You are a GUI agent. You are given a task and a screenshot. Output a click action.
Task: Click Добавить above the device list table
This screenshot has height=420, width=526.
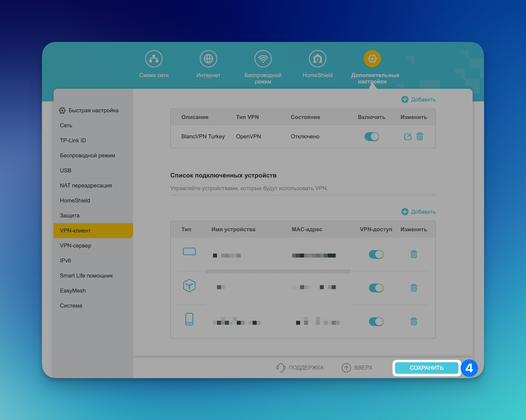[x=418, y=212]
